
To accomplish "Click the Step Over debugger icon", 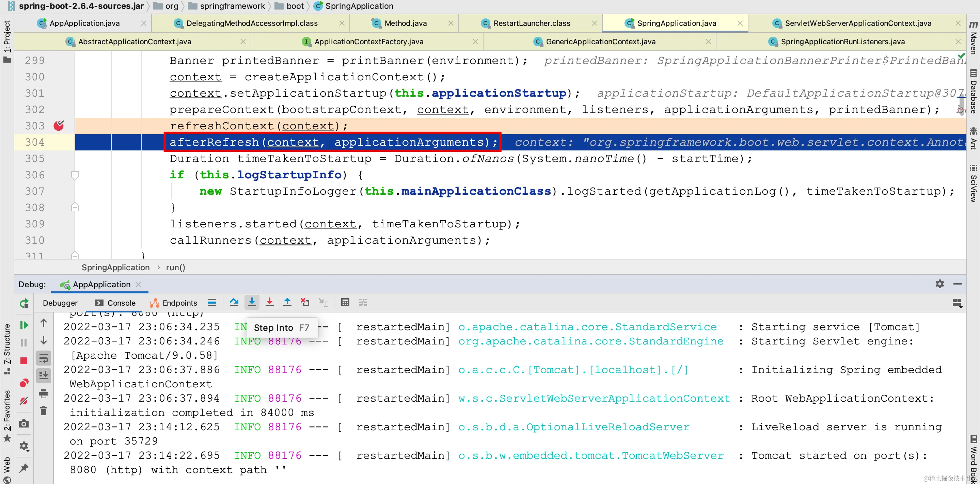I will point(234,303).
